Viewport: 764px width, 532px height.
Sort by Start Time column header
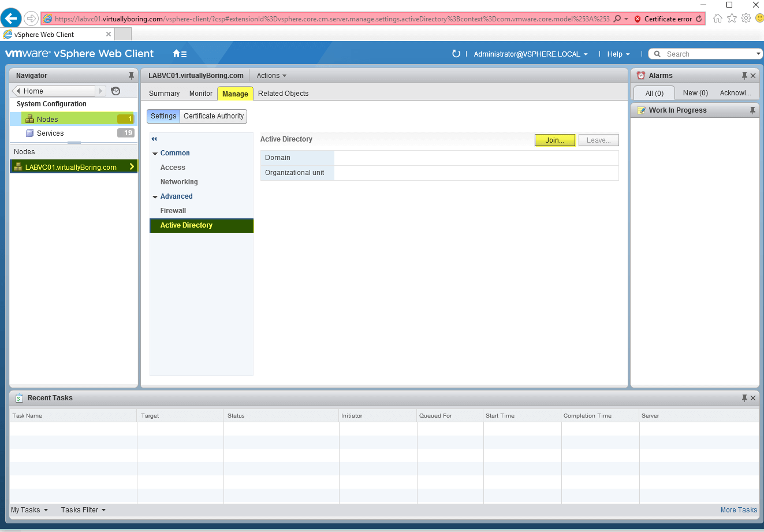[x=522, y=415]
